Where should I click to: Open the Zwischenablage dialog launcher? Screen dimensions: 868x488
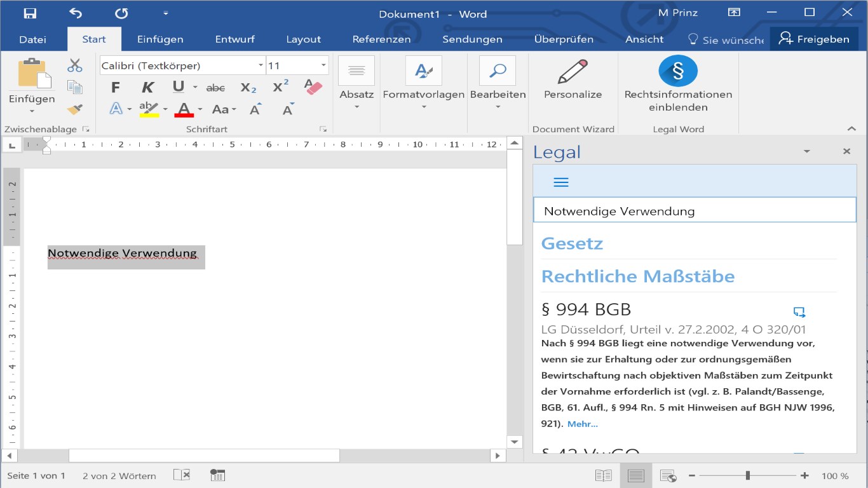click(86, 129)
